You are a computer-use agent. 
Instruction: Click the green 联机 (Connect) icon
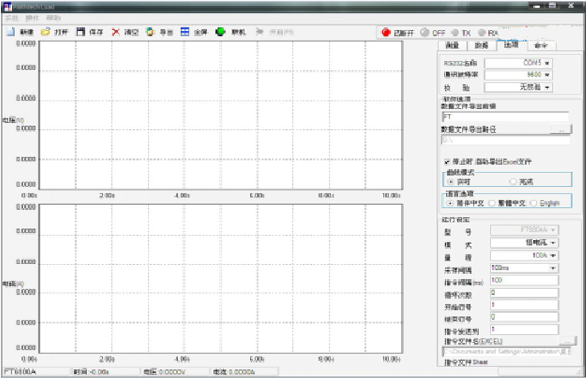click(x=221, y=32)
